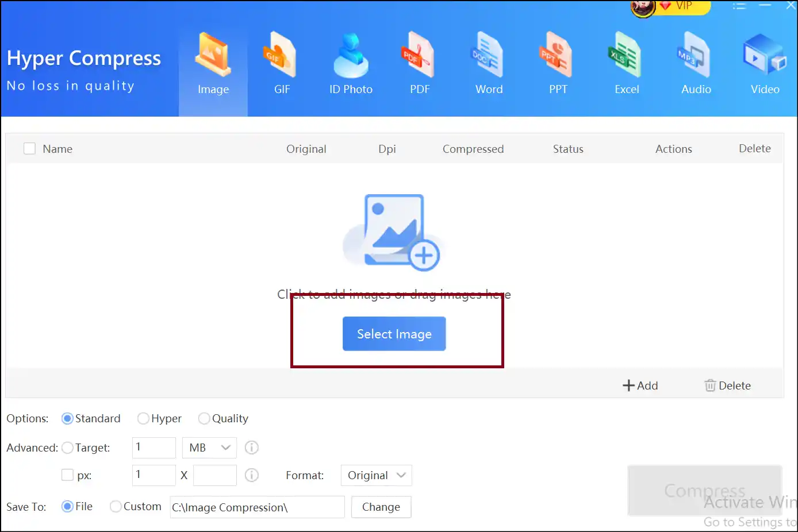Click the Compressed column header
Screen dimensions: 798x532
pos(473,149)
